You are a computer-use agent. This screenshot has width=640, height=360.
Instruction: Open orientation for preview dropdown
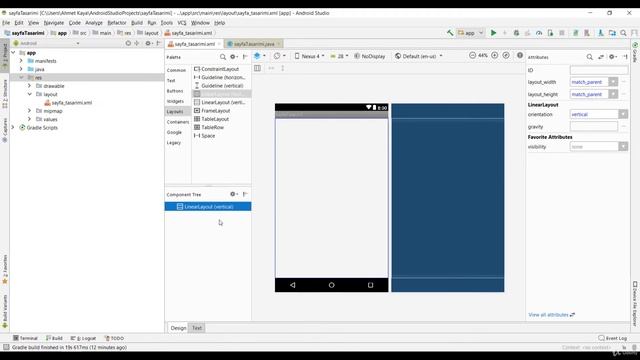coord(280,56)
